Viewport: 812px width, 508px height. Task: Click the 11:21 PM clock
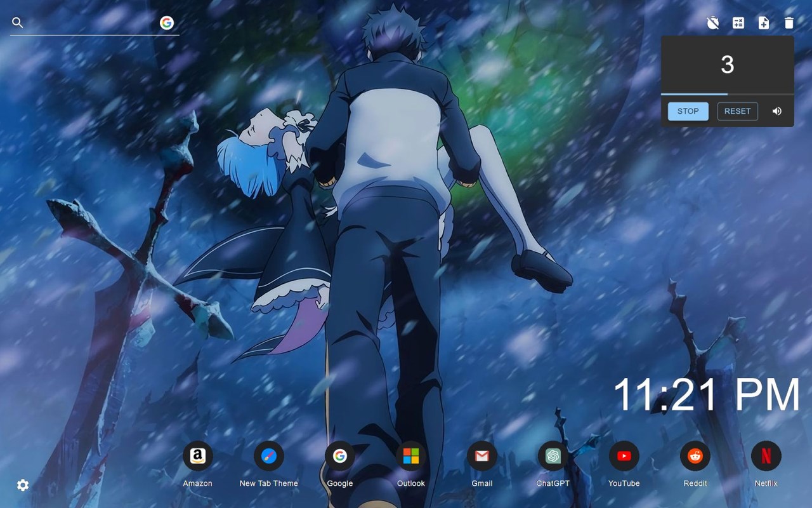707,395
